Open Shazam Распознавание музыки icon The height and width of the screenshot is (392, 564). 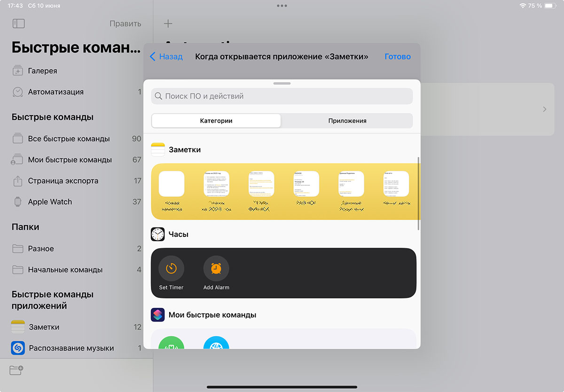click(x=18, y=348)
